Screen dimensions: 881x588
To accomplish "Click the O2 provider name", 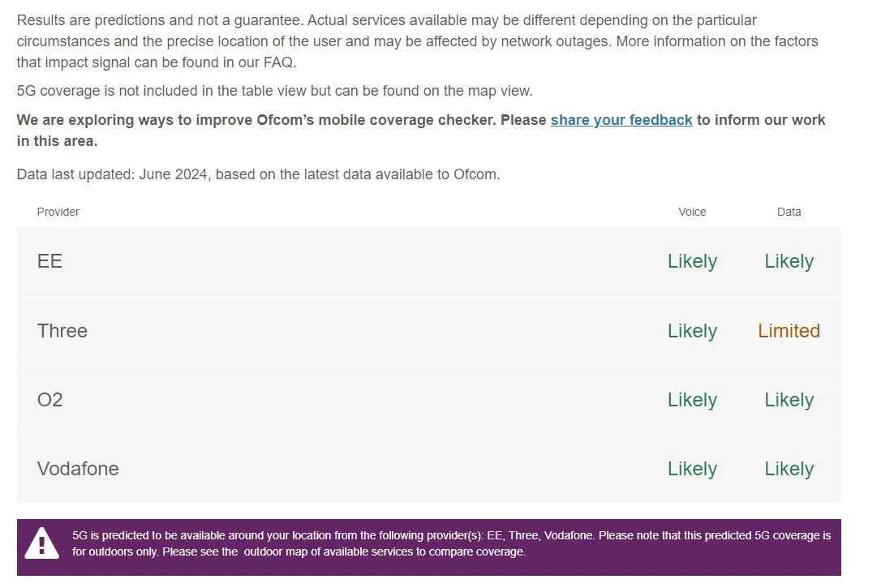I will pyautogui.click(x=50, y=400).
